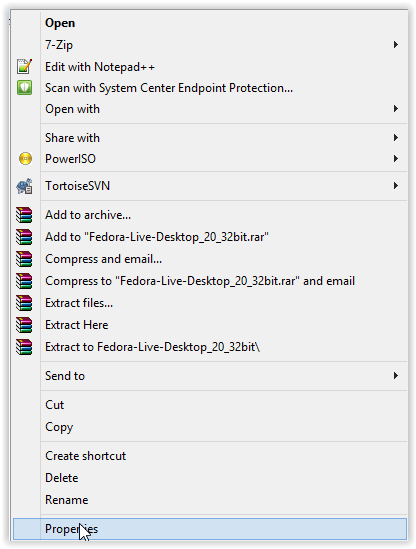The image size is (416, 549).
Task: Choose Create shortcut
Action: [210, 456]
